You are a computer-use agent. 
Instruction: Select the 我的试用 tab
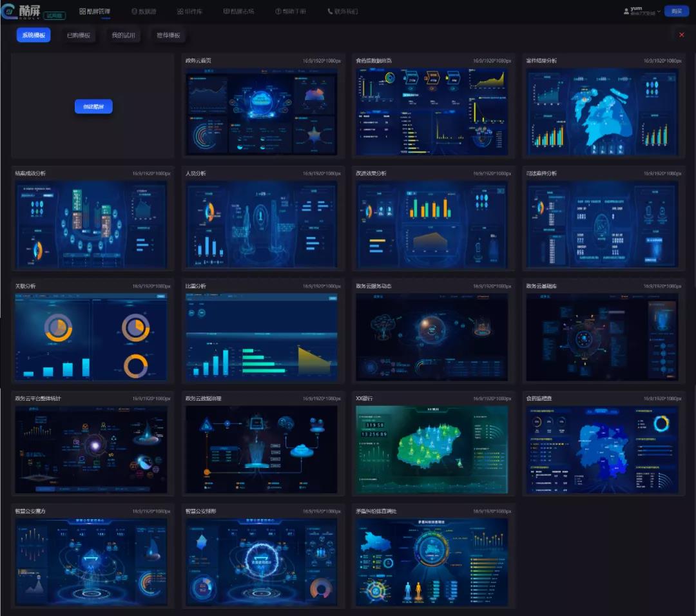click(x=123, y=35)
